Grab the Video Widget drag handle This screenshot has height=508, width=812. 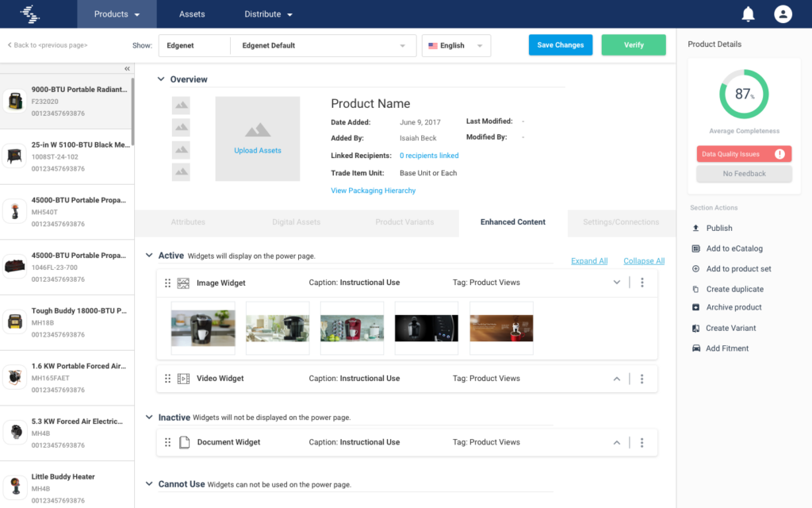(167, 379)
